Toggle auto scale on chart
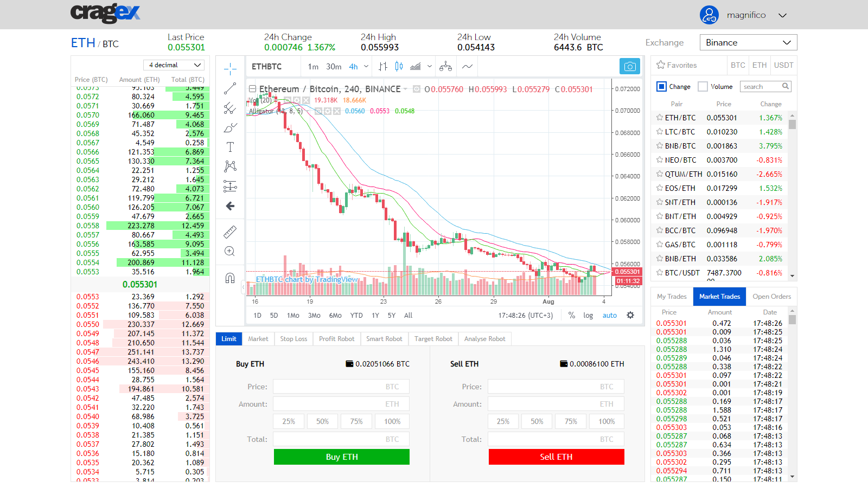This screenshot has width=868, height=488. (x=610, y=315)
